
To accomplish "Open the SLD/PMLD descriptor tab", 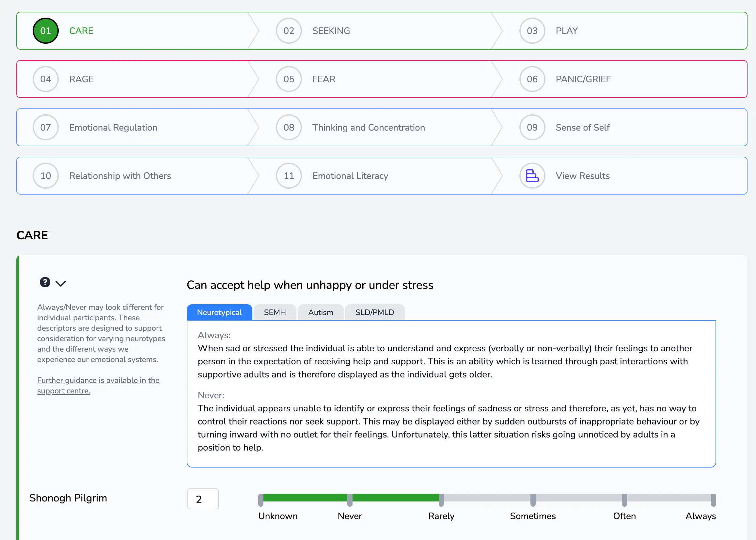I will [x=374, y=312].
